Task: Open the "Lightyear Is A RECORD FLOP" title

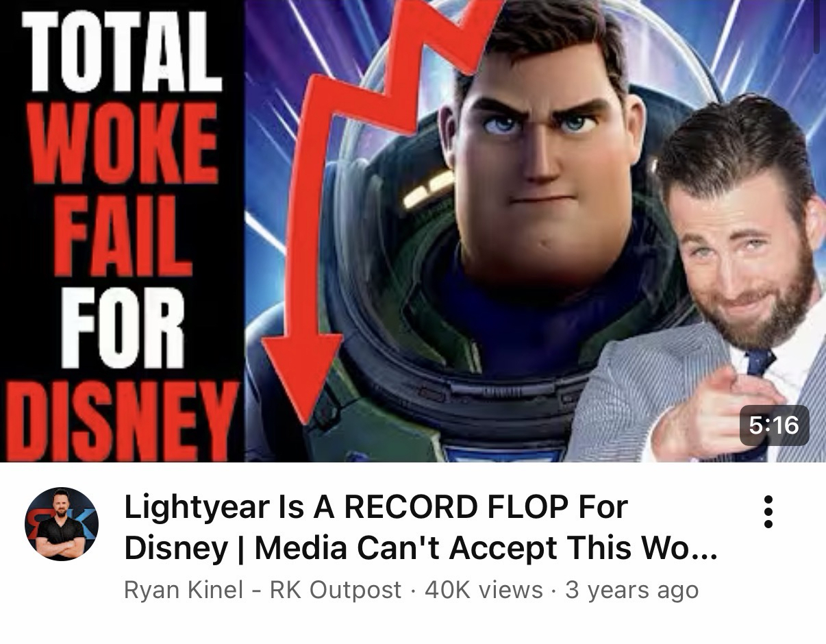Action: (375, 507)
